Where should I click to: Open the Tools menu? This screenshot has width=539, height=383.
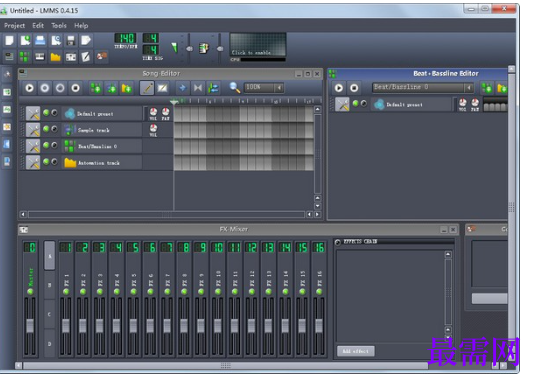pyautogui.click(x=59, y=26)
